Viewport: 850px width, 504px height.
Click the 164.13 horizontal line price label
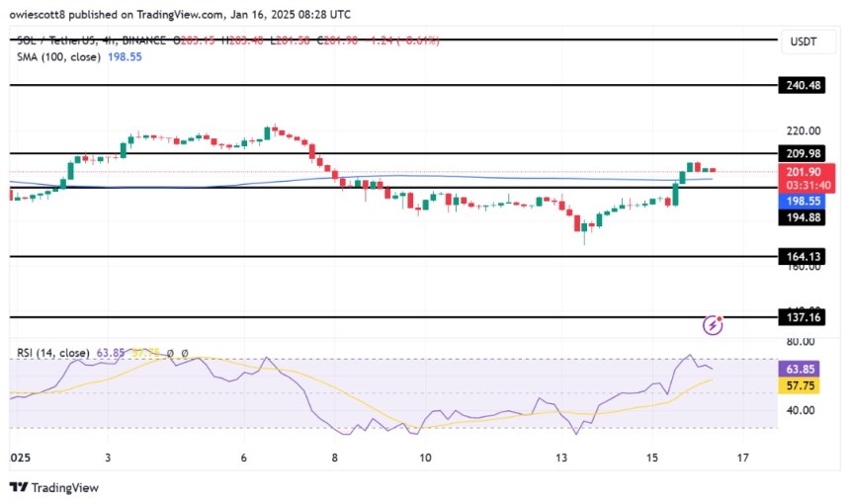pyautogui.click(x=802, y=257)
